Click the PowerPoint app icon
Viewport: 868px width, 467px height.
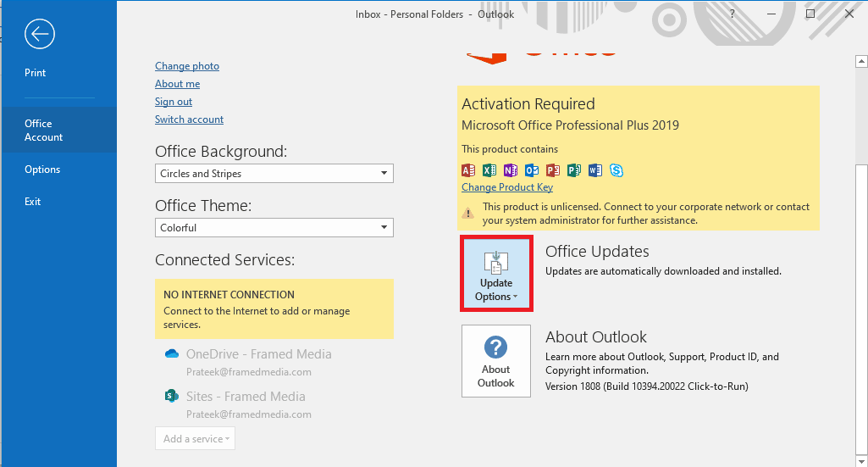click(x=552, y=170)
